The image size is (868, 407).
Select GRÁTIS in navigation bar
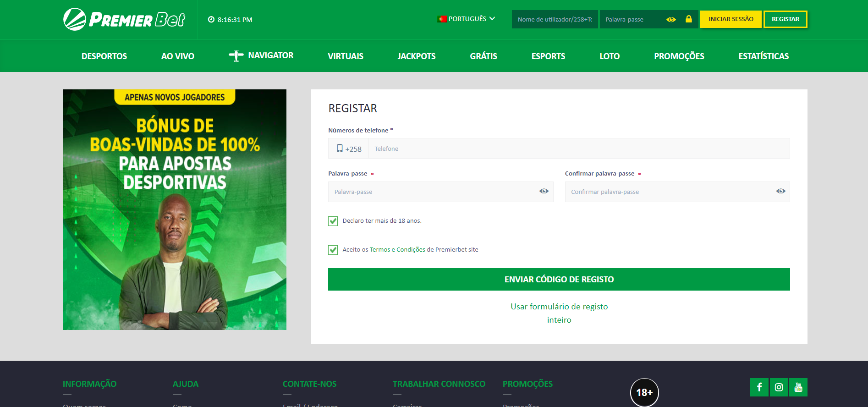pyautogui.click(x=483, y=56)
